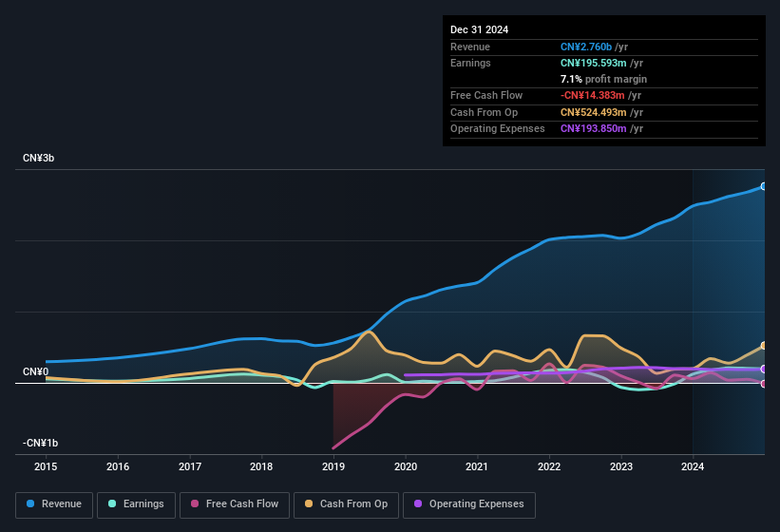
Task: Click the -CN¥14.383m free cash flow value
Action: tap(593, 95)
